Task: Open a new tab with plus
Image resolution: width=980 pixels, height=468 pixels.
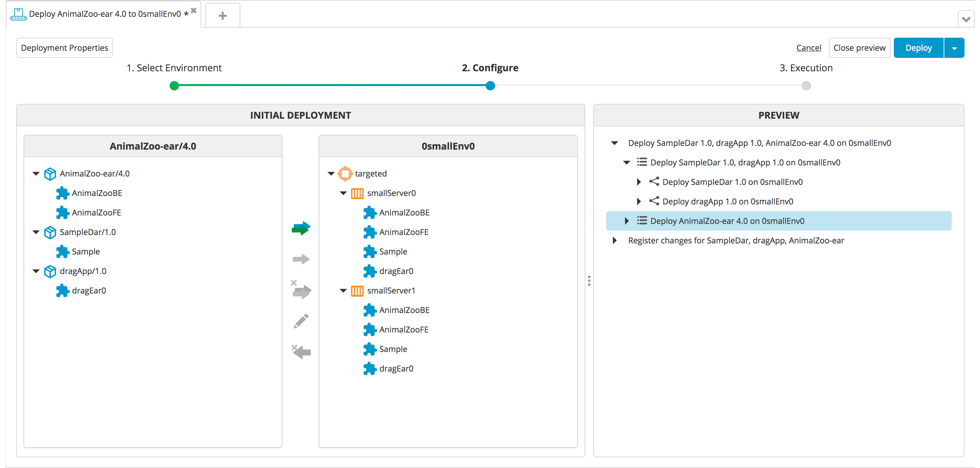Action: point(222,15)
